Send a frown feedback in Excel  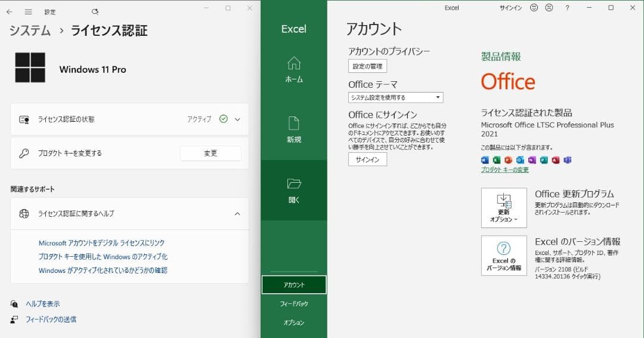click(x=549, y=7)
